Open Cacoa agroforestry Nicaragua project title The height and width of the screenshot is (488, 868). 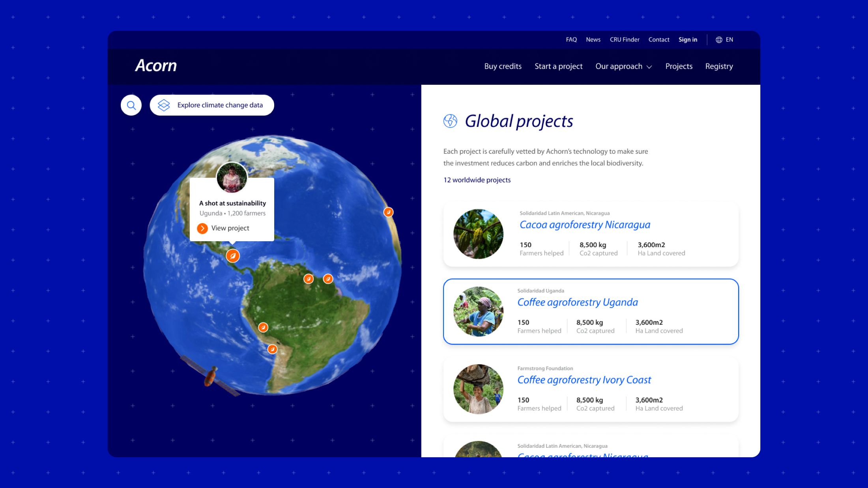coord(585,225)
